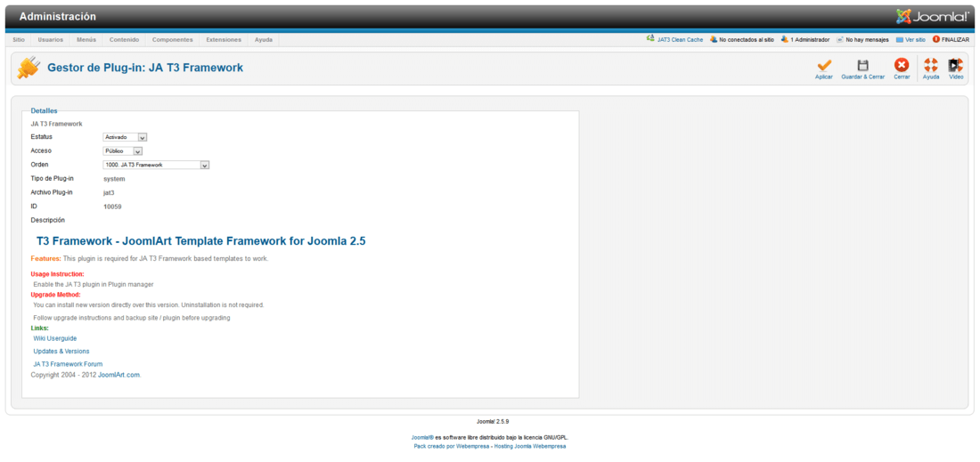Click the JoomlArt.com copyright link
This screenshot has height=462, width=980.
118,376
